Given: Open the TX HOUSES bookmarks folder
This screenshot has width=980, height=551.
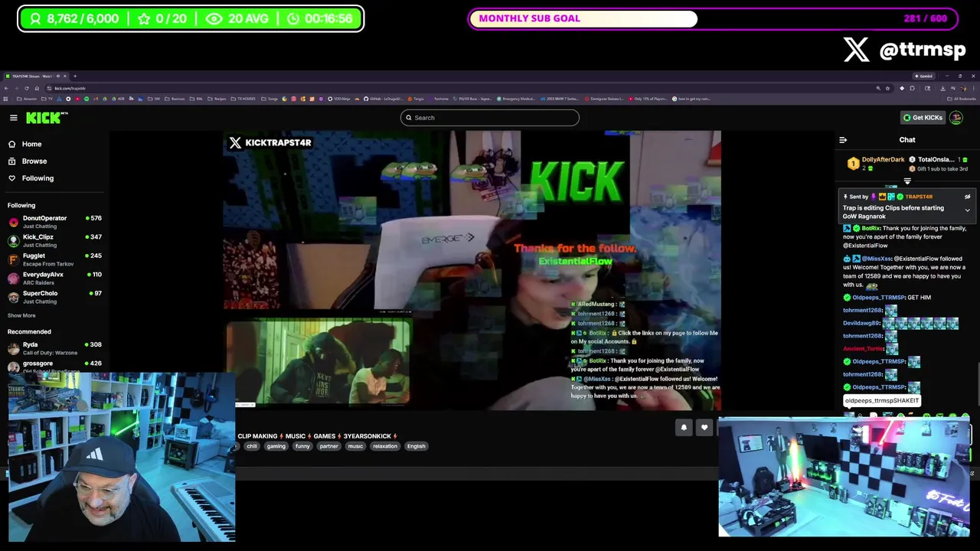Looking at the screenshot, I should coord(243,99).
